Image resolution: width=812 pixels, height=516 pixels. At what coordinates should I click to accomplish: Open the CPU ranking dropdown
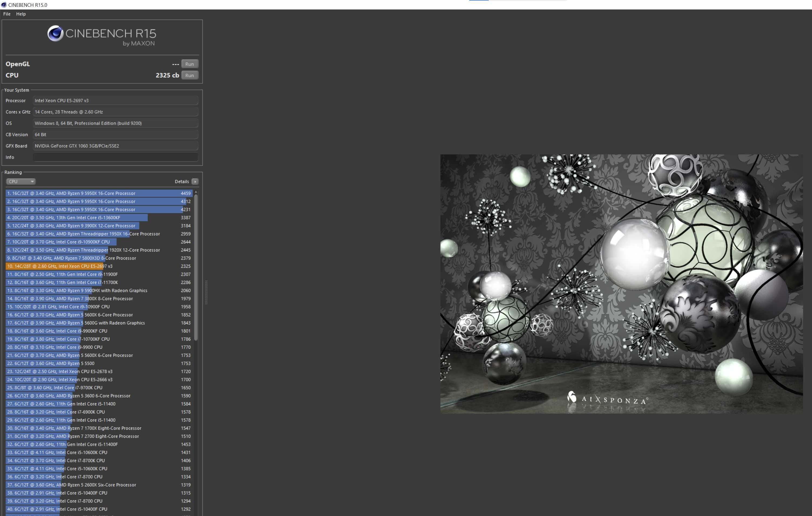click(x=21, y=181)
